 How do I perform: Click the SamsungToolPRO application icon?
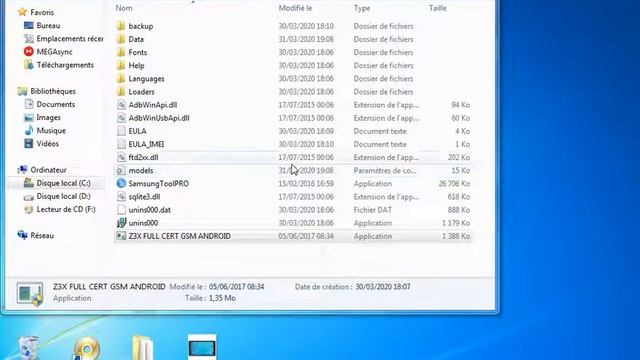click(121, 183)
